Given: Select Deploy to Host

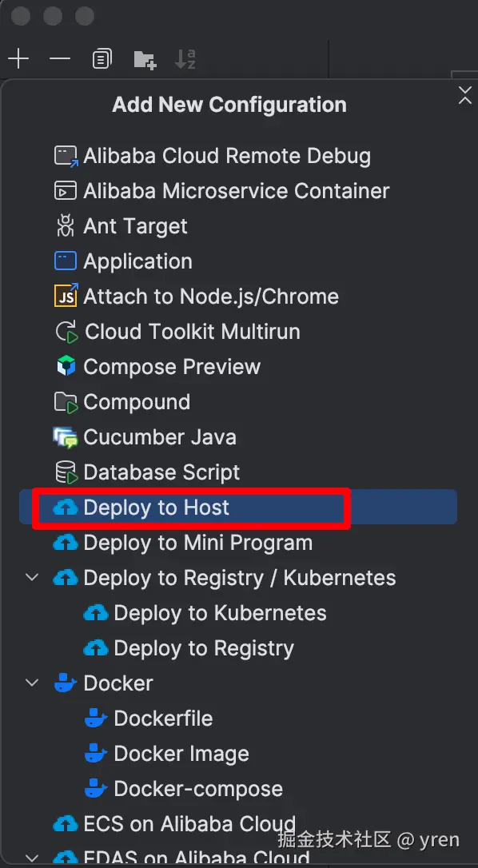Looking at the screenshot, I should (x=156, y=508).
